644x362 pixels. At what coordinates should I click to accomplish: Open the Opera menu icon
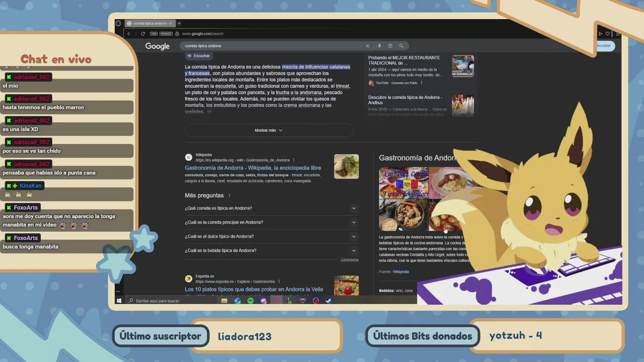(x=118, y=23)
